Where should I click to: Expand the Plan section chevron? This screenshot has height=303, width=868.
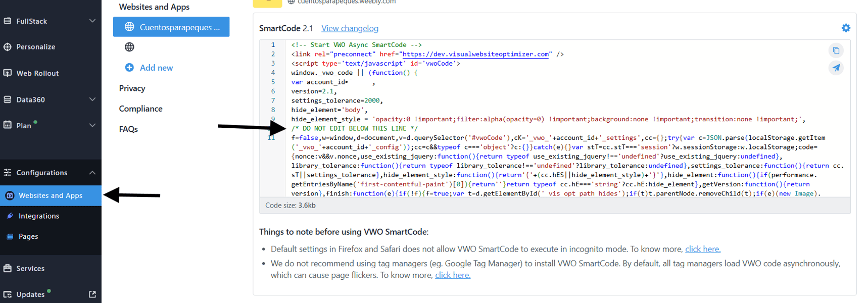coord(92,125)
